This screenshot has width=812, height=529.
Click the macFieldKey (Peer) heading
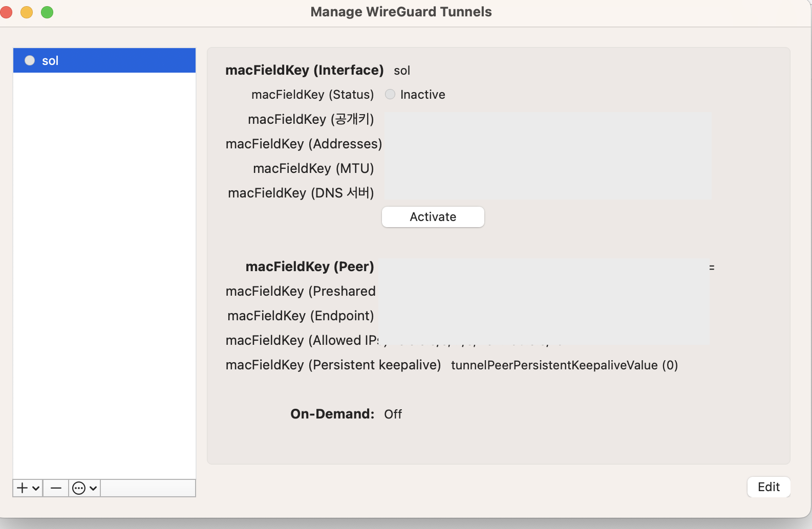310,267
